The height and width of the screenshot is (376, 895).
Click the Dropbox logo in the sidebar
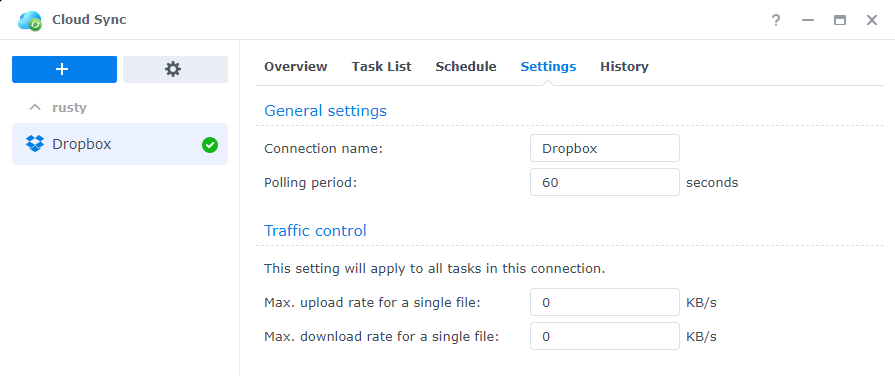(x=35, y=144)
